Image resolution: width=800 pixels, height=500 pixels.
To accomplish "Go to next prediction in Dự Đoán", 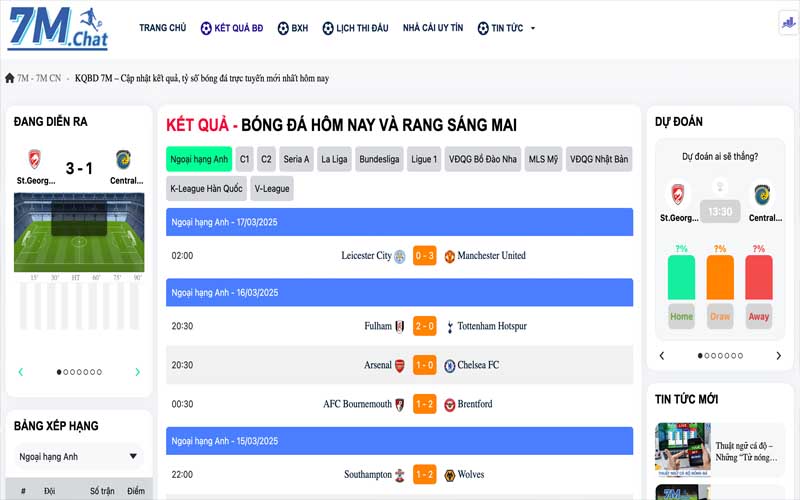I will point(779,356).
